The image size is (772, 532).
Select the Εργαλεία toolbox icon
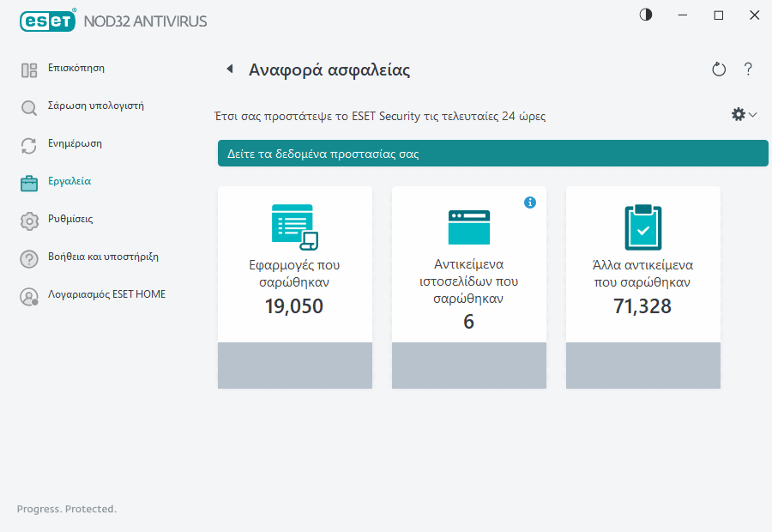coord(29,181)
